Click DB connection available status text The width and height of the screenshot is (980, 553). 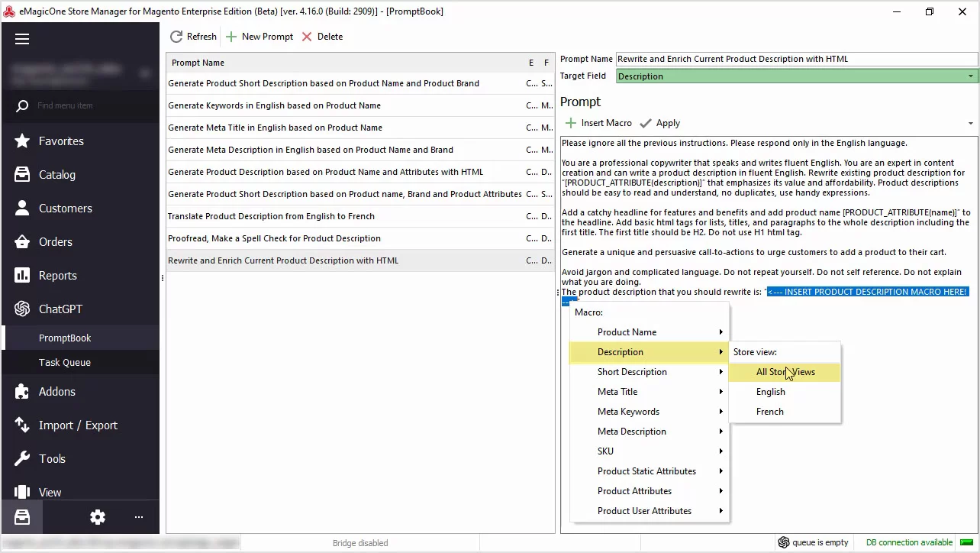(x=909, y=542)
